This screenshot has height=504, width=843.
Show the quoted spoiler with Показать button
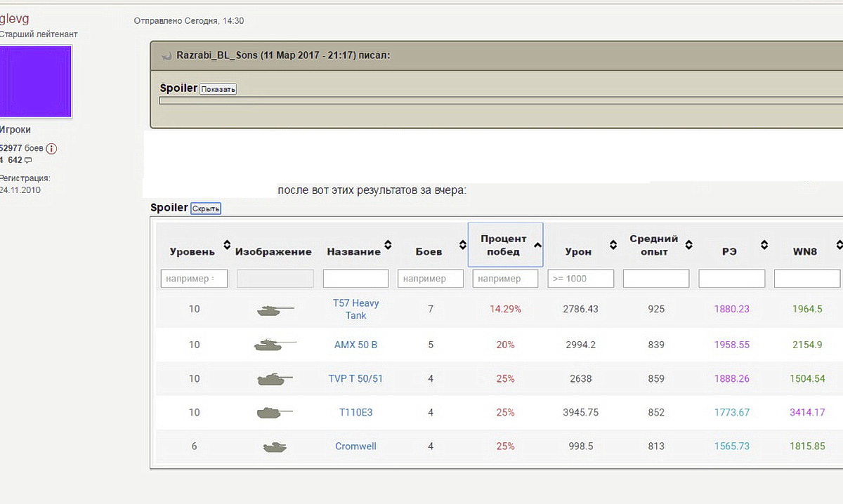(x=218, y=89)
